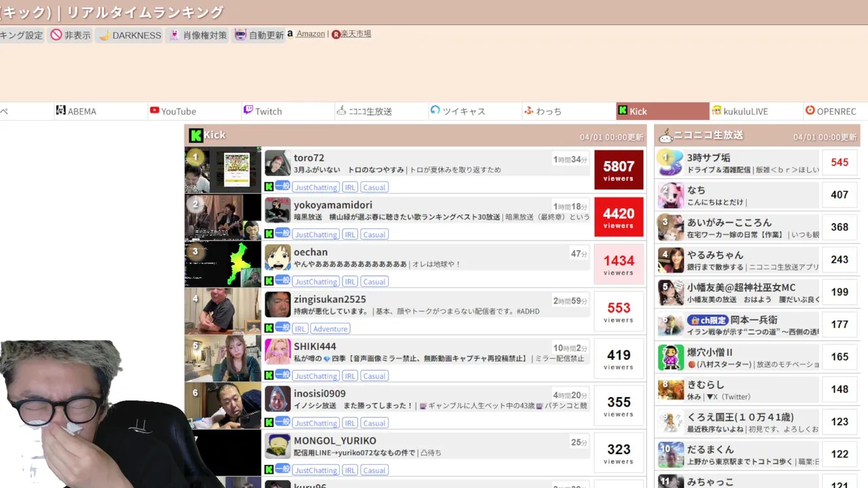Select the active Kick tab
Screen dimensions: 868x488
pyautogui.click(x=663, y=111)
